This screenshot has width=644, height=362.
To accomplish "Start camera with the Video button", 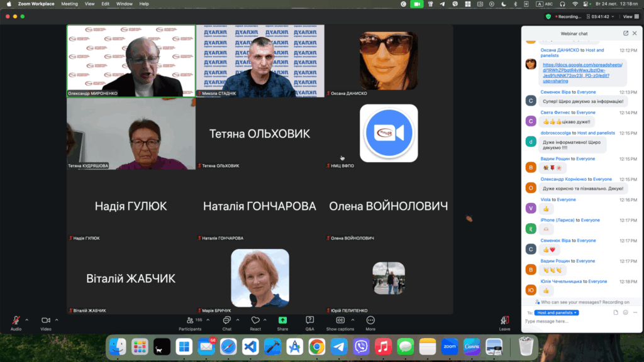I will coord(45,321).
